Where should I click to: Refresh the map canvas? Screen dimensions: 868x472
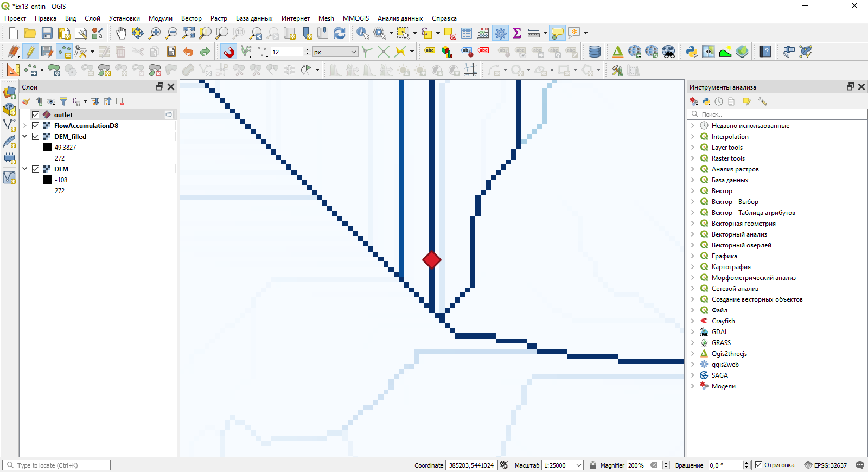340,33
